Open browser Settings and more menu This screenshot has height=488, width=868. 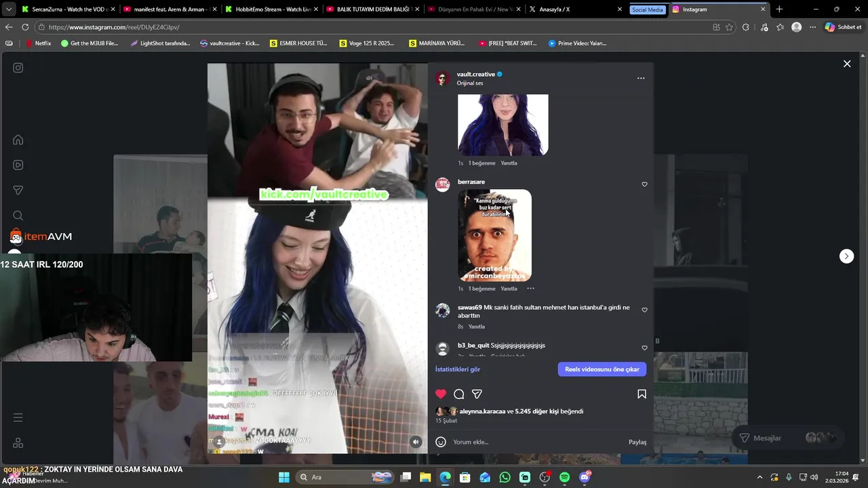(x=812, y=27)
